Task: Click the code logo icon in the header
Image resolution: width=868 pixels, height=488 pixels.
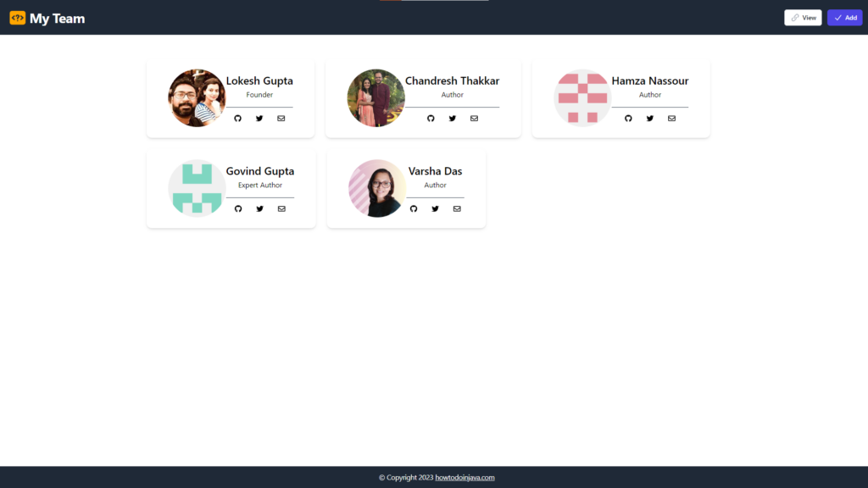Action: [x=17, y=18]
